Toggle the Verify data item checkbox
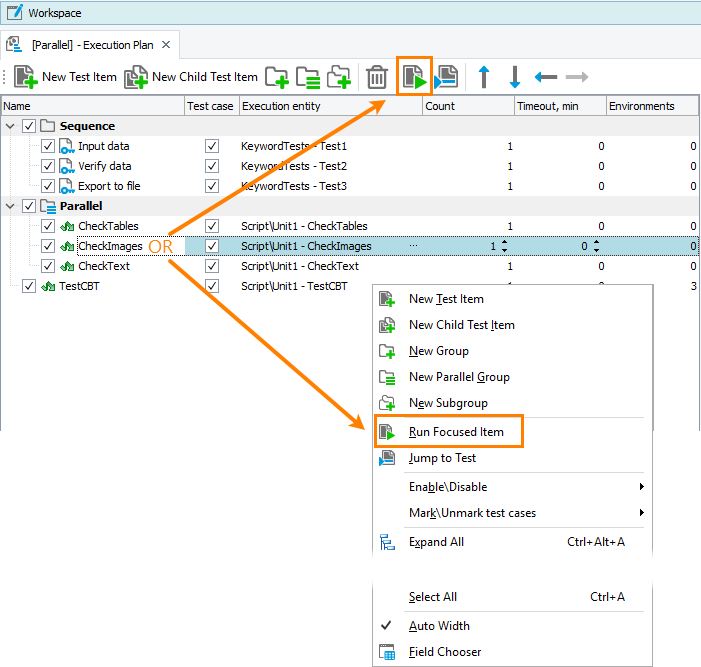This screenshot has height=667, width=701. pos(47,166)
